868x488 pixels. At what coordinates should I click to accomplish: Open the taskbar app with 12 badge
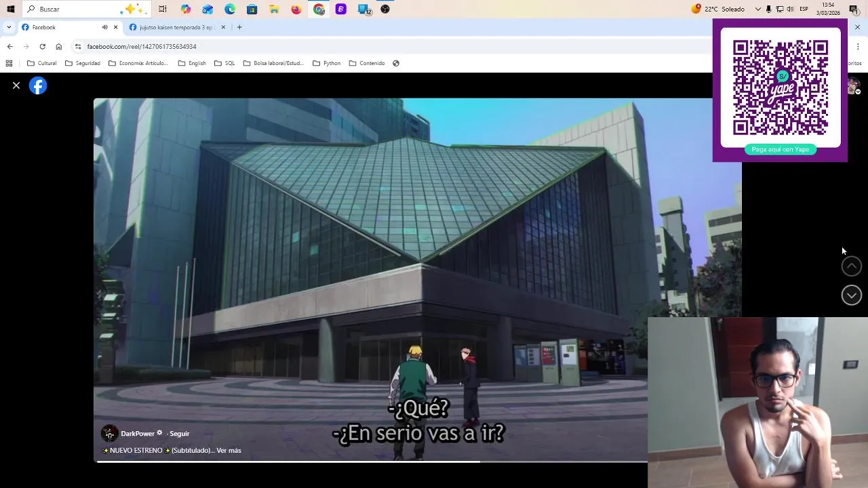(x=364, y=9)
